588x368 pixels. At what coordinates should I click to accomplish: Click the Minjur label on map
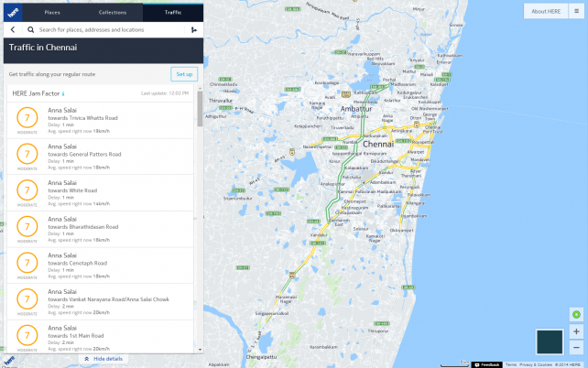(x=419, y=9)
